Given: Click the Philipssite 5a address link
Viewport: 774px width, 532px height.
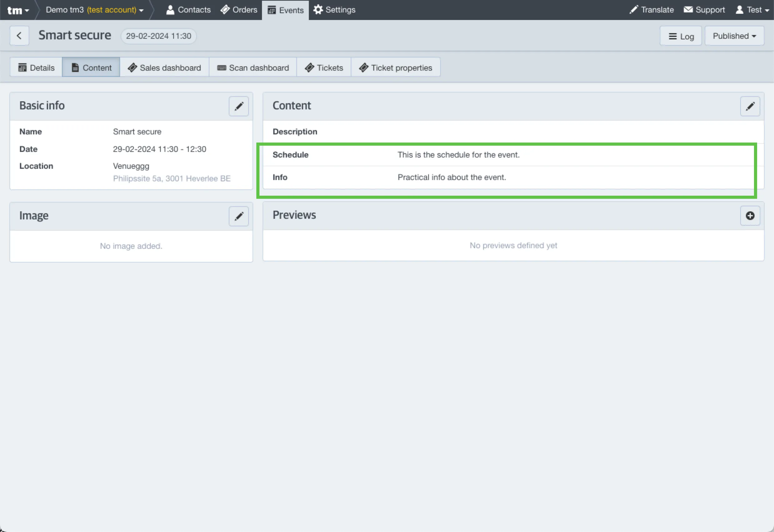Looking at the screenshot, I should click(x=172, y=179).
